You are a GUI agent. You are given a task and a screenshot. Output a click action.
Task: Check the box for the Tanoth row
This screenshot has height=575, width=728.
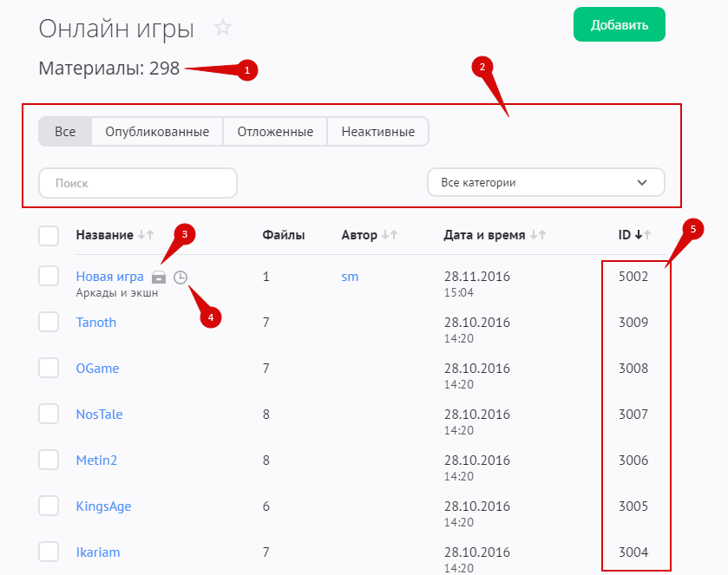pyautogui.click(x=49, y=322)
